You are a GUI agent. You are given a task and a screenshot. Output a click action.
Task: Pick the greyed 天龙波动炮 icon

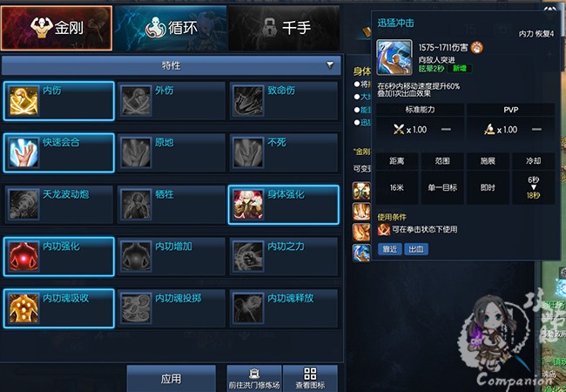24,205
